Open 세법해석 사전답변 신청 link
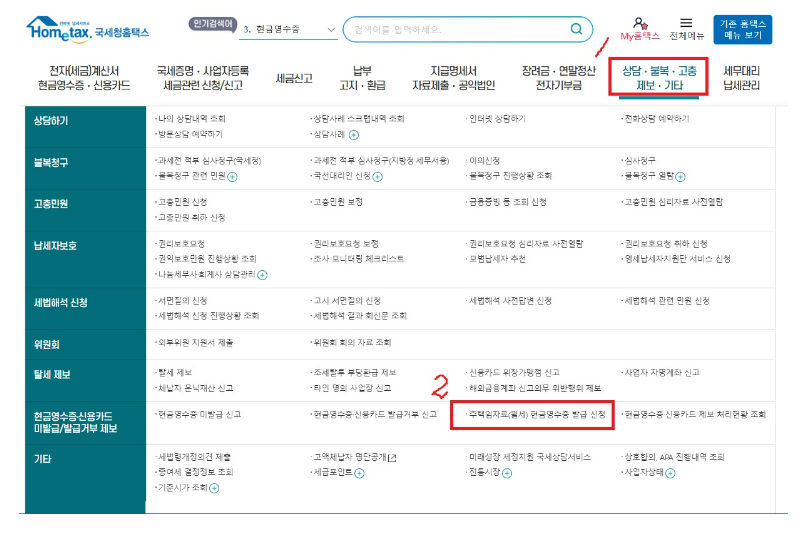The width and height of the screenshot is (808, 535). click(x=510, y=301)
